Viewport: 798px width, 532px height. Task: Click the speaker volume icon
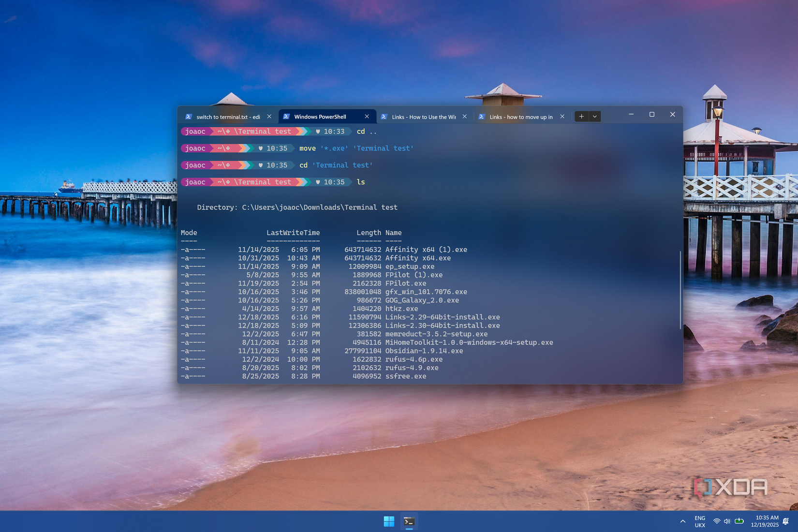(727, 521)
